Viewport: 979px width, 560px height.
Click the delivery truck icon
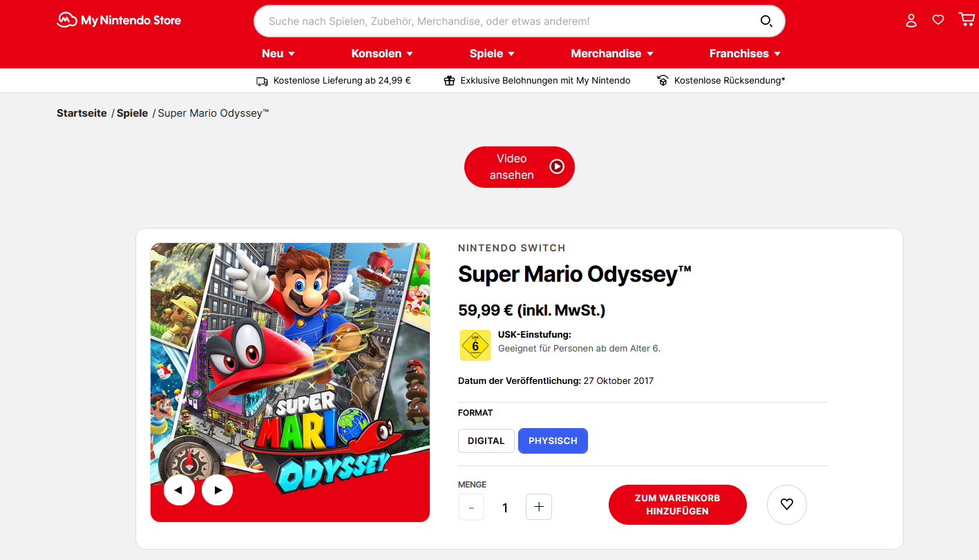[262, 81]
